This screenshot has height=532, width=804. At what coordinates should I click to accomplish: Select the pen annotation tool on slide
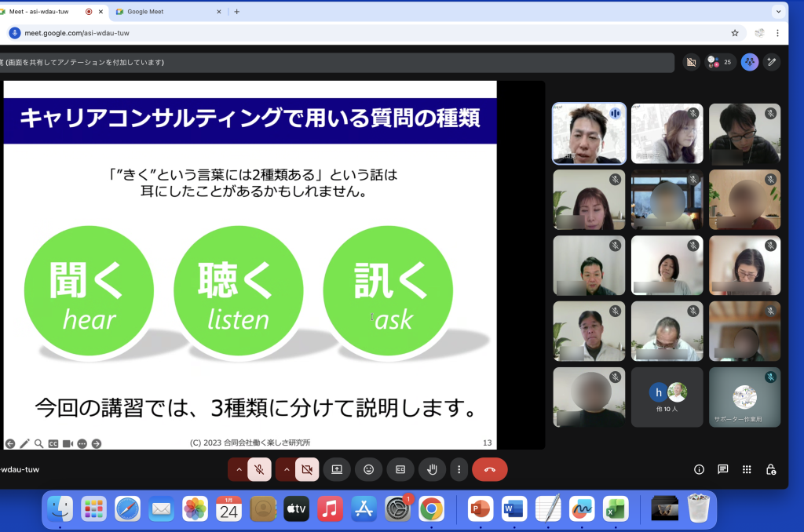[x=24, y=443]
